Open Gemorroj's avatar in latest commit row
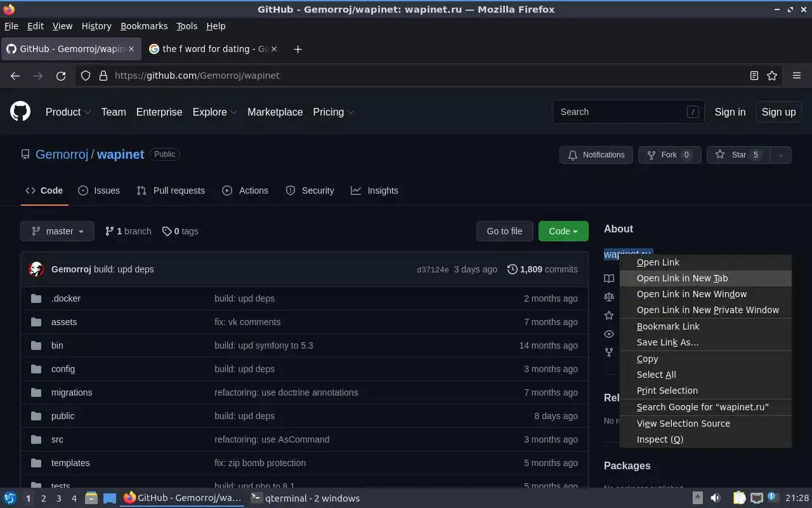The image size is (812, 508). (36, 269)
